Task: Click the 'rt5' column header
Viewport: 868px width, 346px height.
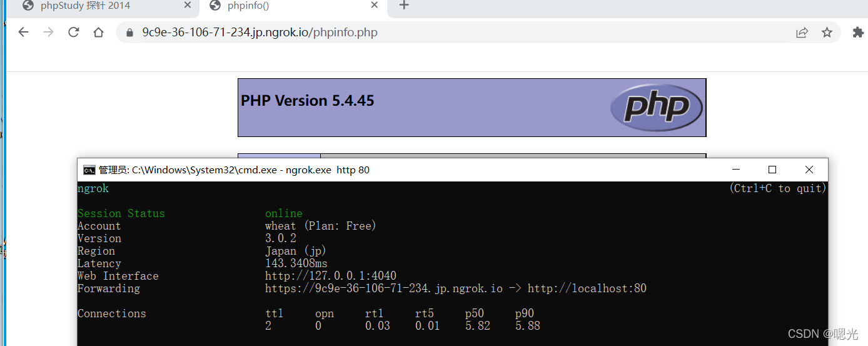Action: 425,313
